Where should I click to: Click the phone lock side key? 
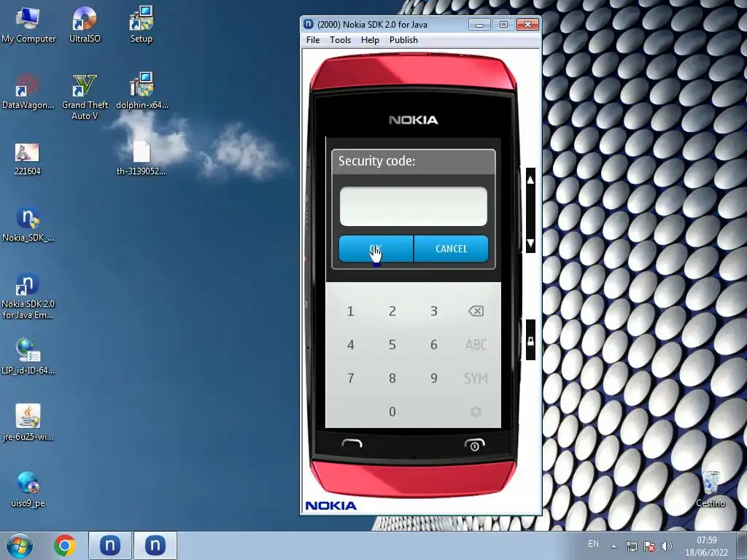(x=530, y=340)
